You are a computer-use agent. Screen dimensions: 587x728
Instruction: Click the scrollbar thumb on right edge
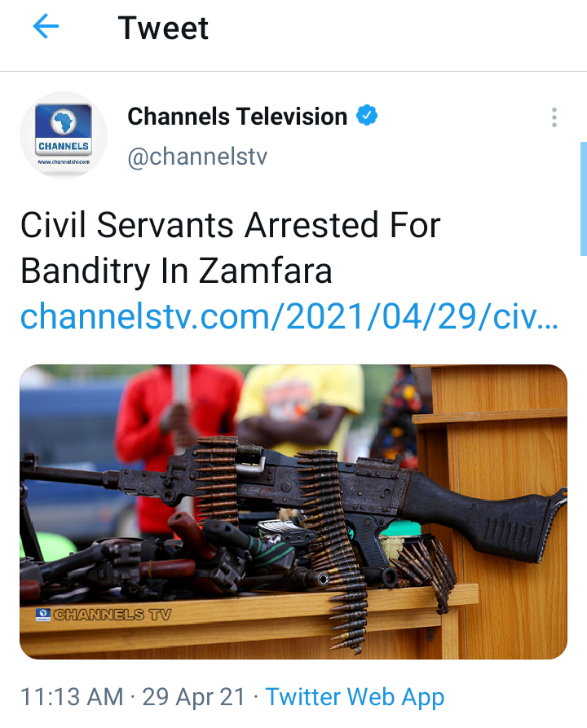click(x=584, y=199)
